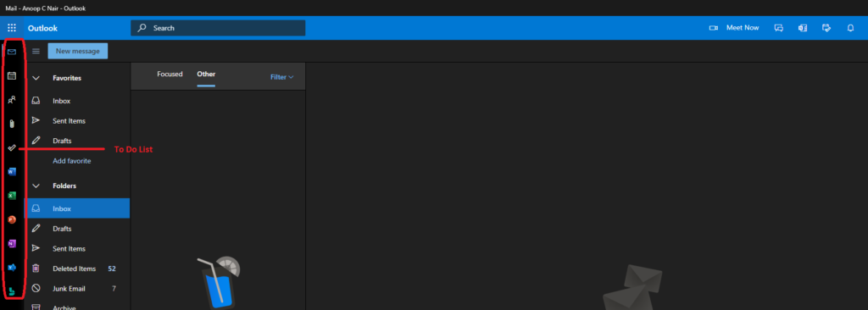Open the teal Bookings app icon

(12, 291)
